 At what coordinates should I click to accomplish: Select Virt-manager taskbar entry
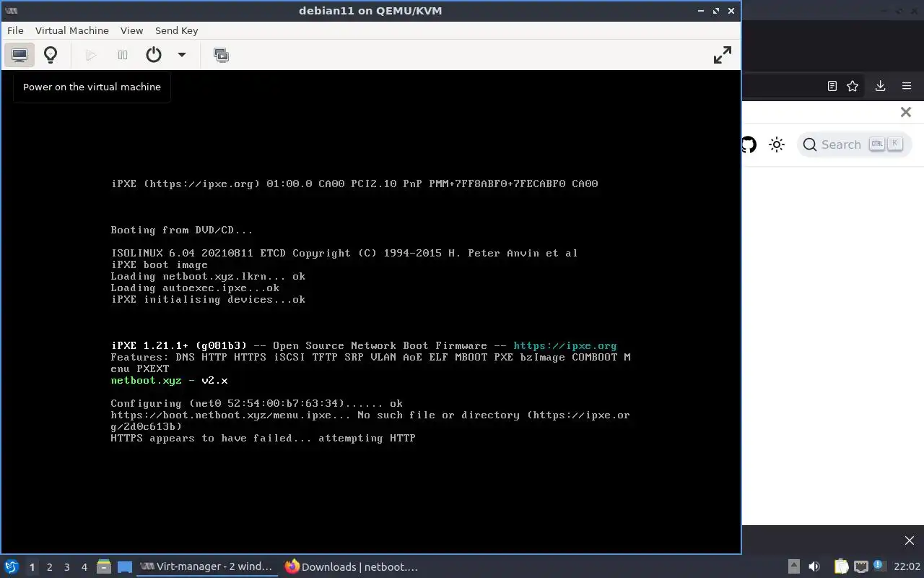click(x=208, y=566)
